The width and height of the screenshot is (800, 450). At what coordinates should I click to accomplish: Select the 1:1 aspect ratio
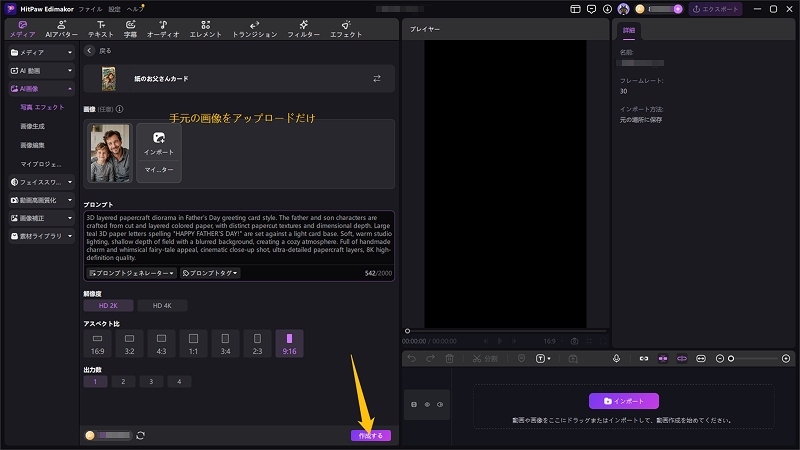click(193, 343)
